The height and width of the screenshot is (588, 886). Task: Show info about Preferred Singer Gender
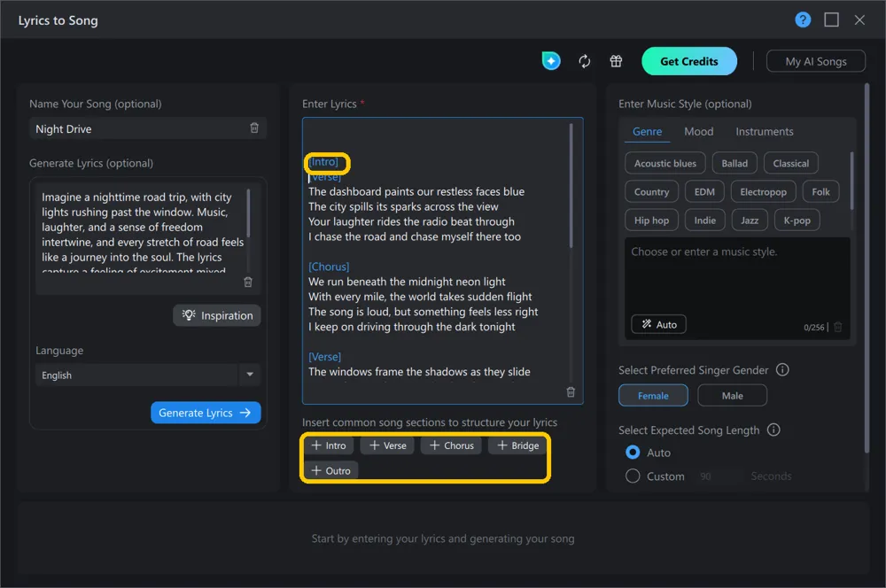tap(782, 370)
